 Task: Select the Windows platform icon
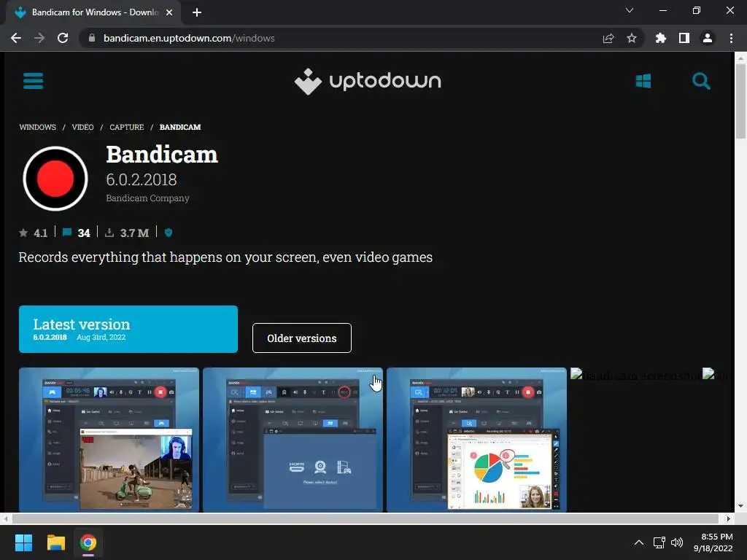643,81
